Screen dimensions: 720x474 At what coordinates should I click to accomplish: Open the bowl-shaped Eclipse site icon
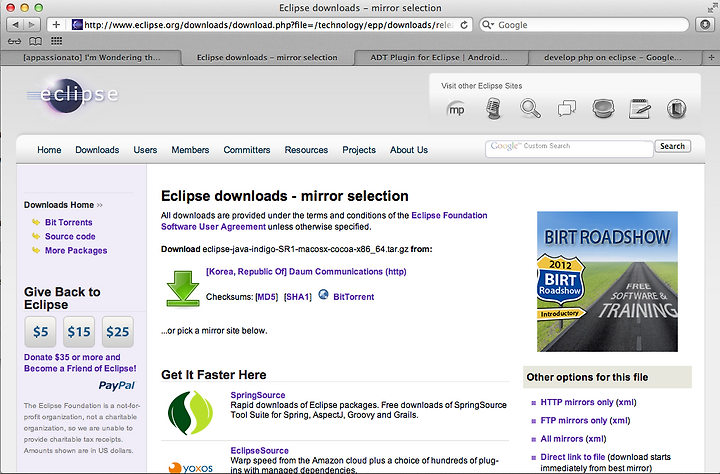(603, 109)
